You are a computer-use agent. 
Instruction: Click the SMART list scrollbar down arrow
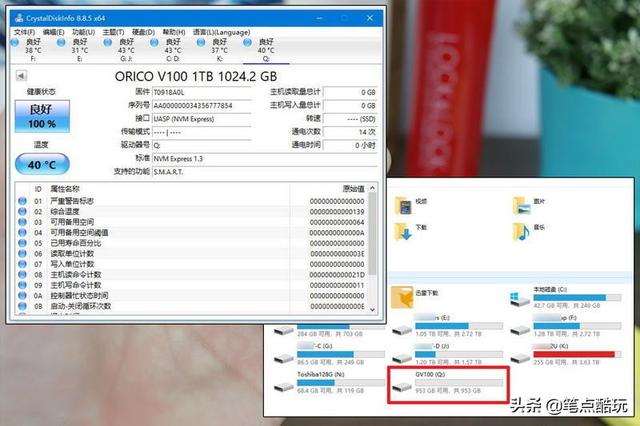pyautogui.click(x=372, y=310)
